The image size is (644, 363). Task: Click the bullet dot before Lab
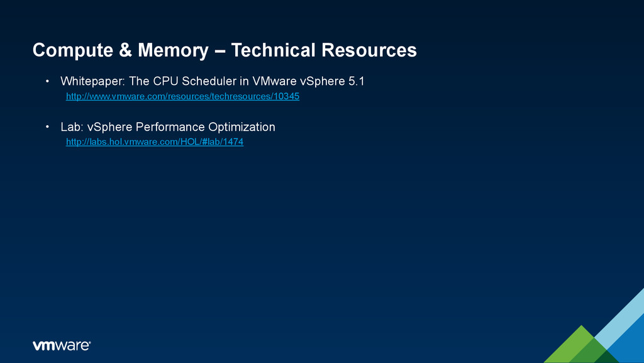[47, 127]
